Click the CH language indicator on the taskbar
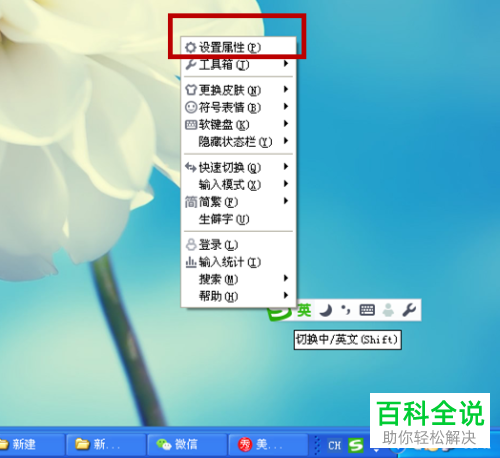 click(334, 446)
